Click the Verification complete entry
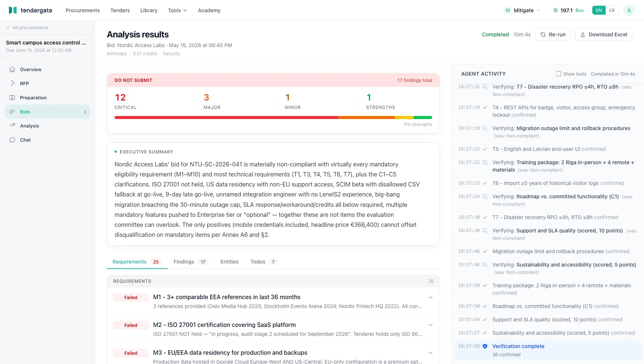Screen dimensions: 644x364 pos(548,350)
